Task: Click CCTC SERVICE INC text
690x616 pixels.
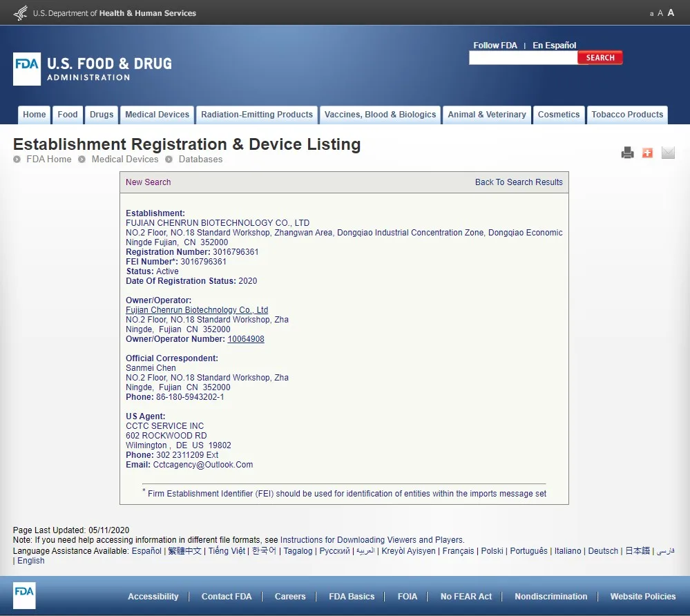Action: (x=164, y=426)
